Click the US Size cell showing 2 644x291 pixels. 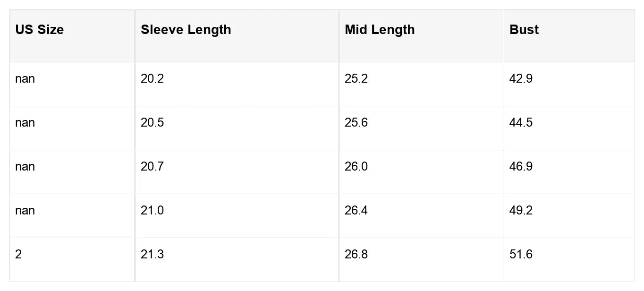coord(18,255)
